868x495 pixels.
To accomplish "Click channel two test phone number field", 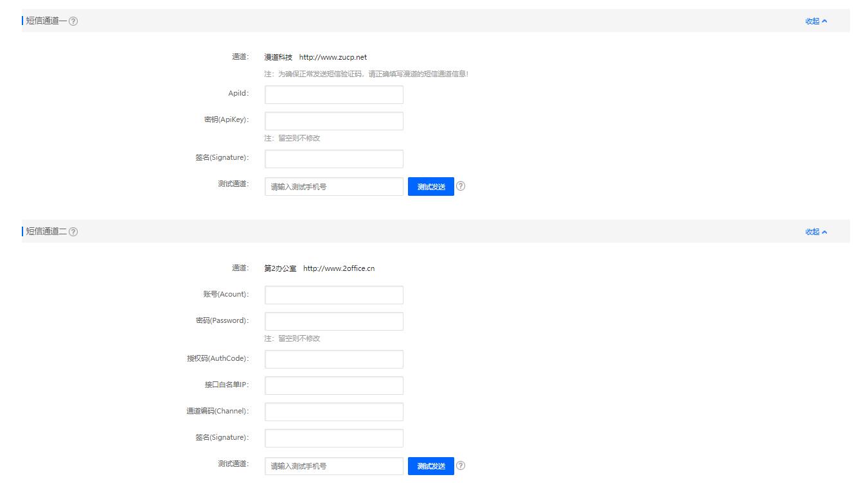I will point(334,465).
